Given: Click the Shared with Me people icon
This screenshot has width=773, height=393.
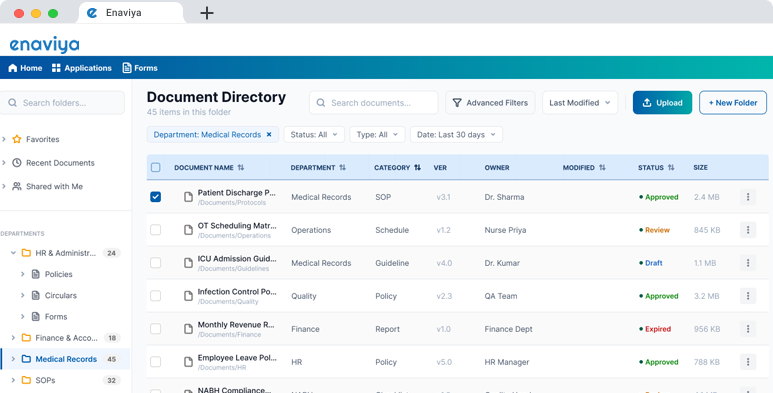Looking at the screenshot, I should 17,186.
